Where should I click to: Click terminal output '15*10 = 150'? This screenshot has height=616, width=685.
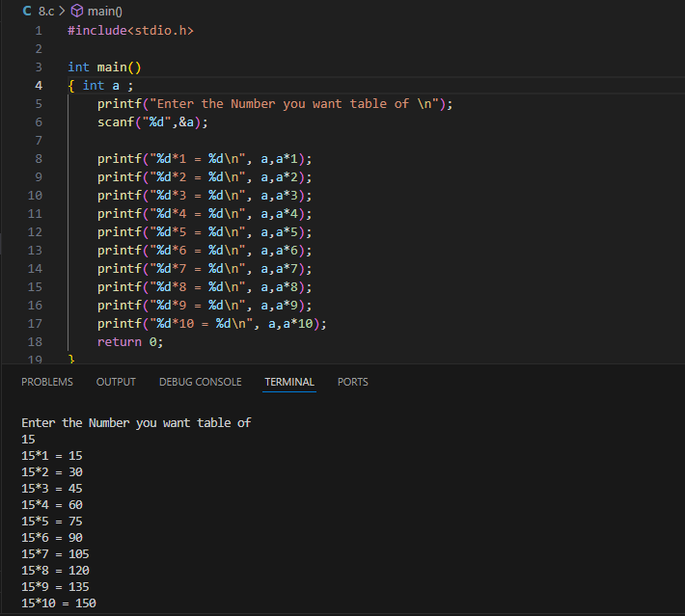(59, 603)
